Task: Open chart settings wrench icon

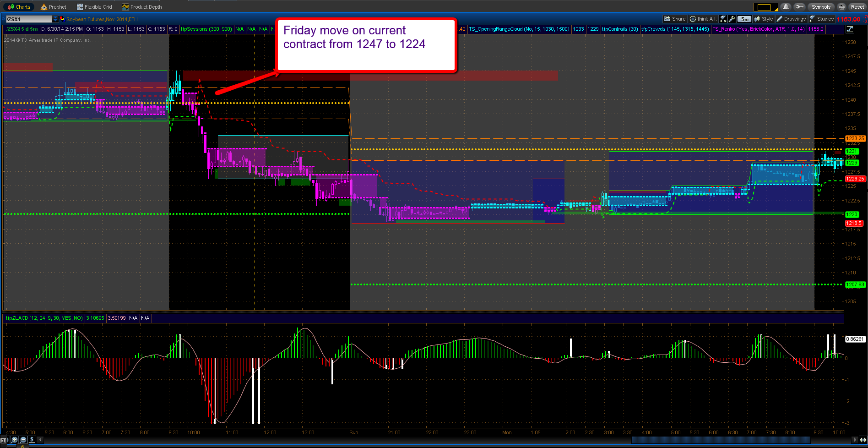Action: [732, 19]
